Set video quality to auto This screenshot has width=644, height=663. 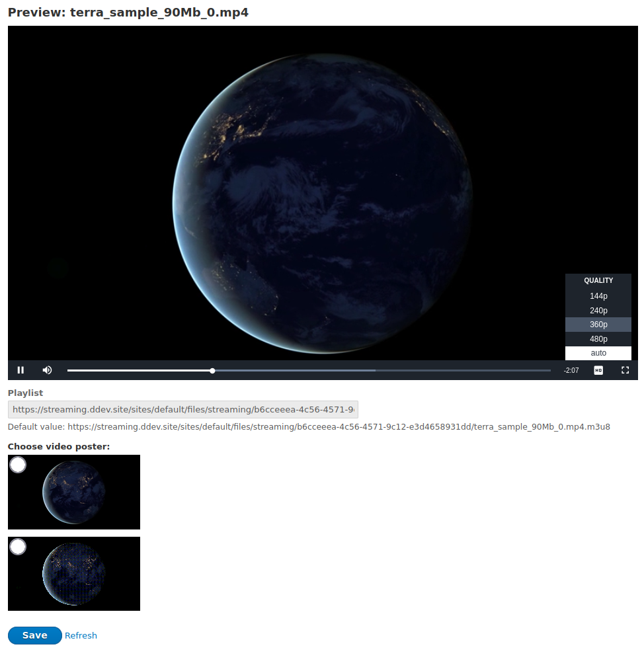[x=598, y=353]
